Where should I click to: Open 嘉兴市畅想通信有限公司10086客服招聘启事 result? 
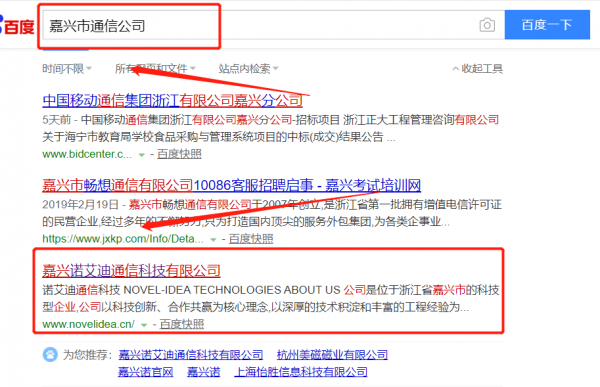tap(232, 186)
